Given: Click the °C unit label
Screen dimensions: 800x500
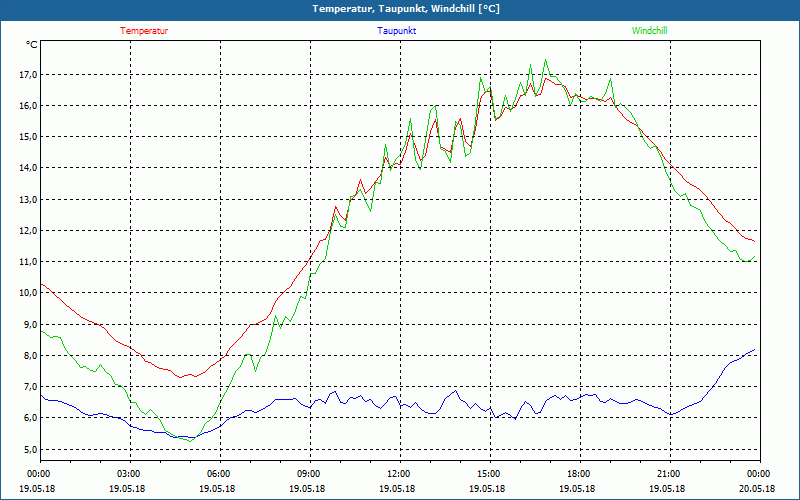Looking at the screenshot, I should pyautogui.click(x=32, y=45).
